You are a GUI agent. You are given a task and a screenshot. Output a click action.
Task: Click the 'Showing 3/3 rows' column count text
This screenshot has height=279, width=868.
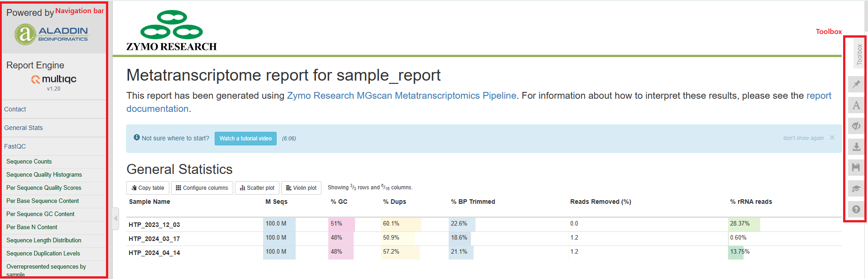[x=370, y=188]
